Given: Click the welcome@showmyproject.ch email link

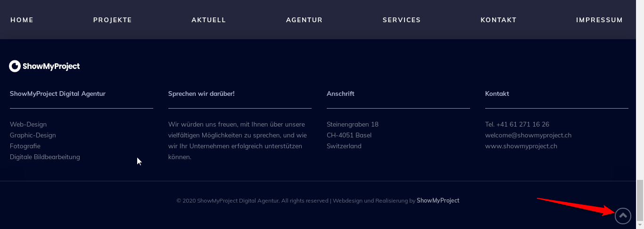Looking at the screenshot, I should click(x=528, y=135).
